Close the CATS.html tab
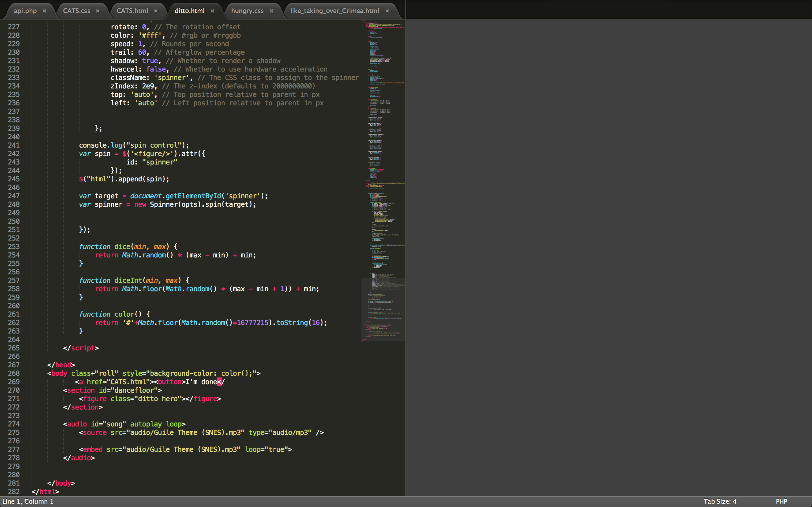The height and width of the screenshot is (507, 812). click(156, 11)
